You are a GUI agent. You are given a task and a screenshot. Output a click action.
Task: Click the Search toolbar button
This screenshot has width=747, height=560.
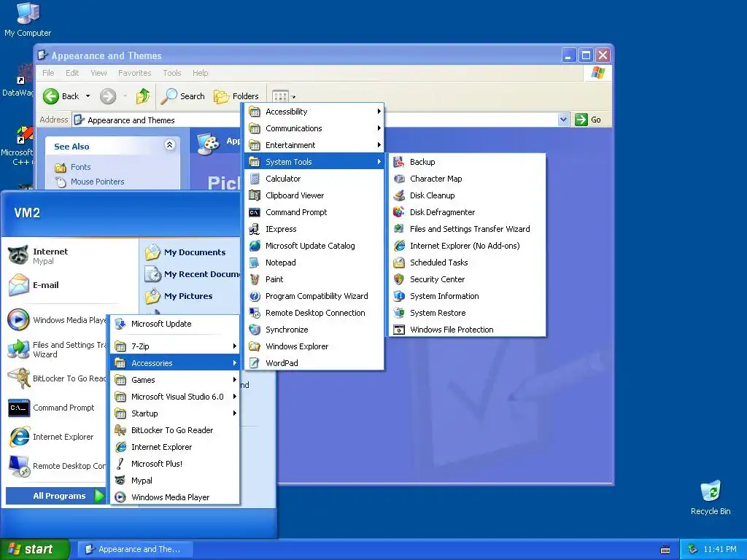pos(183,96)
